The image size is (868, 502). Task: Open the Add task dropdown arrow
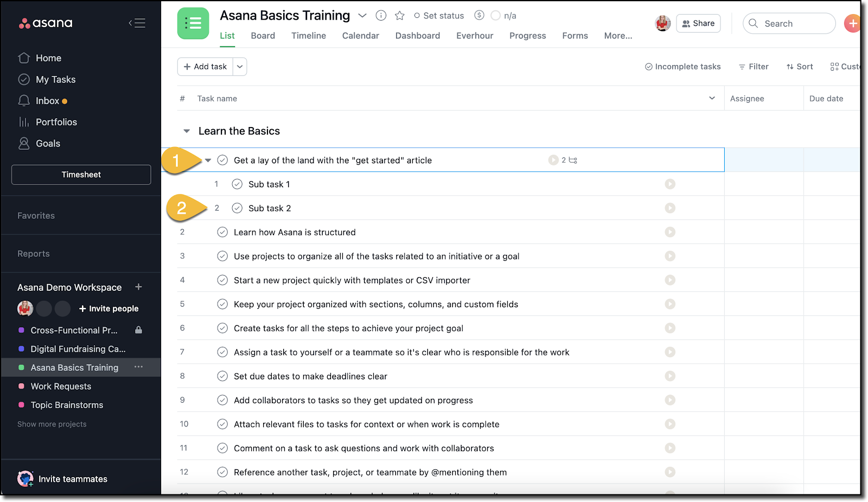click(240, 67)
